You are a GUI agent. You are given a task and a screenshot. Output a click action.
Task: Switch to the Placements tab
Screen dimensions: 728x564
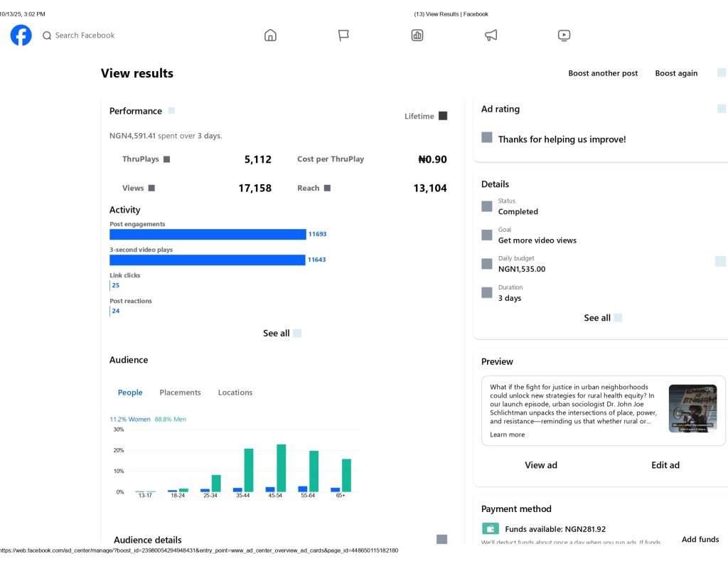[x=180, y=393]
